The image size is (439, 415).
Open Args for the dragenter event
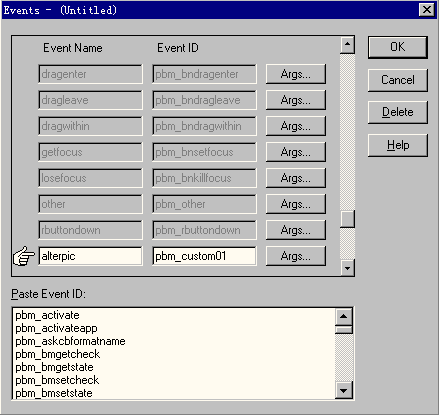(x=296, y=74)
